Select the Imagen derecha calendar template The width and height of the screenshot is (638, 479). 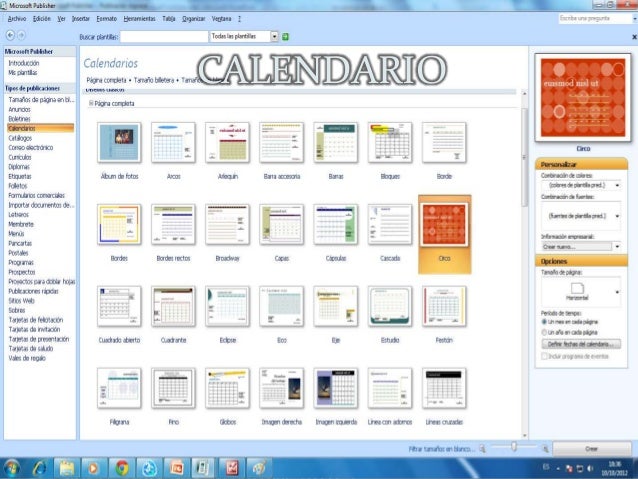coord(282,388)
